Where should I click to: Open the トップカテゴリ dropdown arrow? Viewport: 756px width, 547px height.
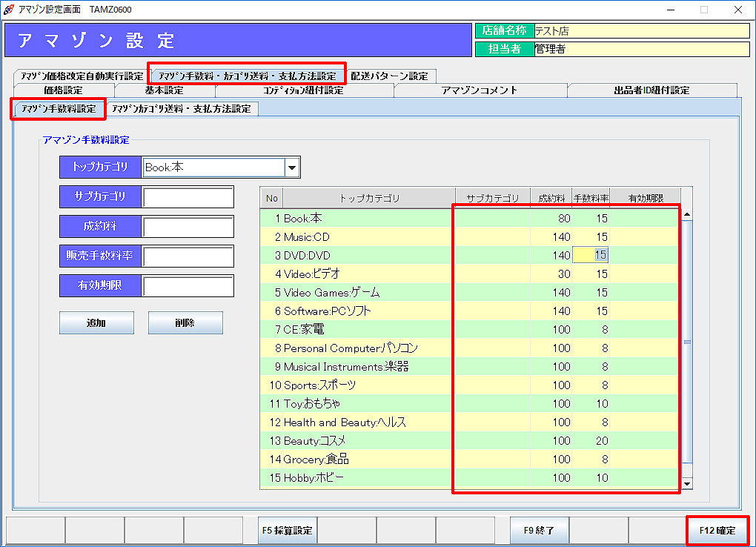click(x=292, y=168)
